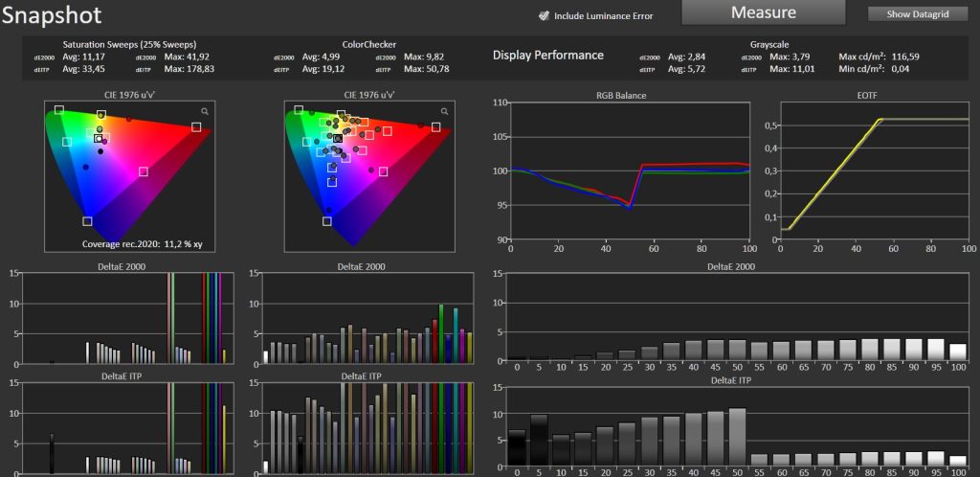Click the 100 percent bar in grayscale DeltaE 2000
Screen dimensions: 980x477
click(x=957, y=352)
